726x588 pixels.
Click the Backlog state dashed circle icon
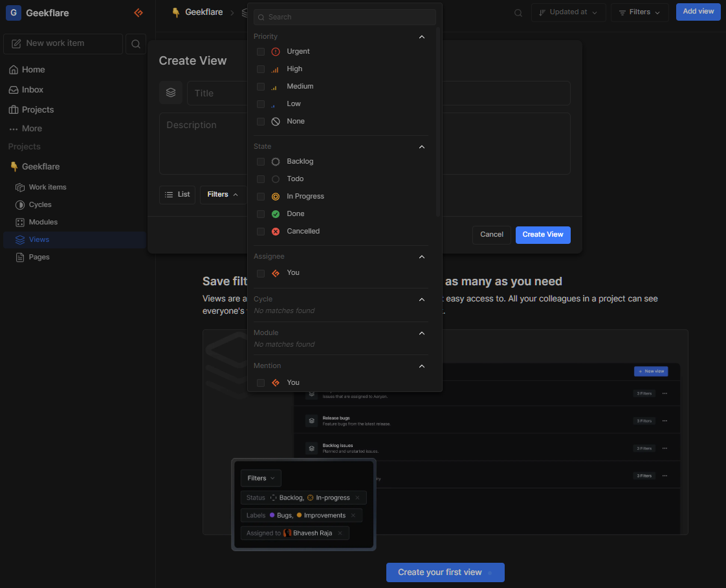276,162
